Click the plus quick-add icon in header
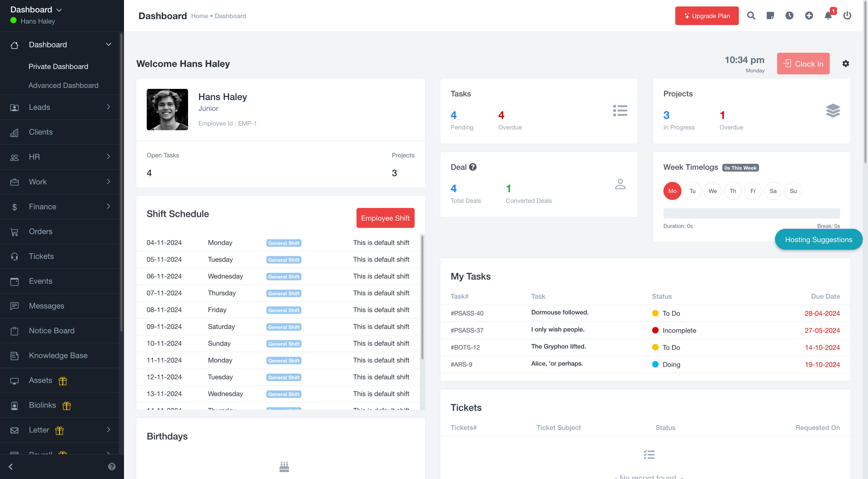 (809, 16)
